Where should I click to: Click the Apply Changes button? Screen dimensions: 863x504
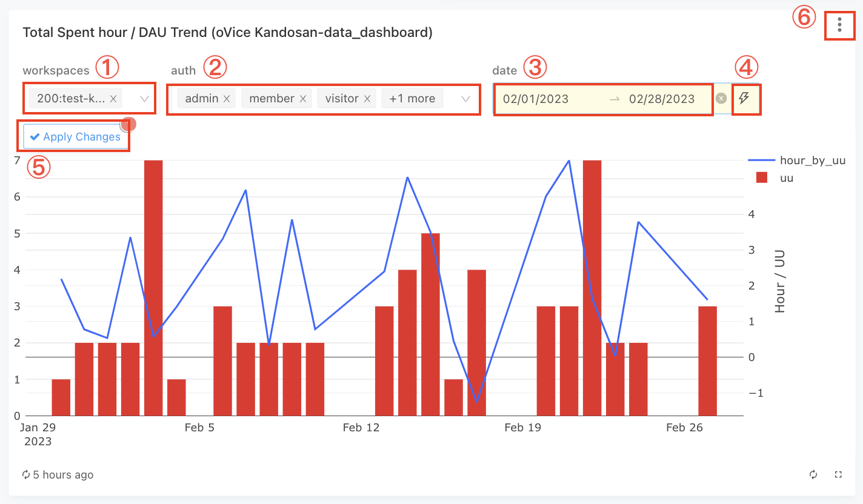[x=76, y=137]
